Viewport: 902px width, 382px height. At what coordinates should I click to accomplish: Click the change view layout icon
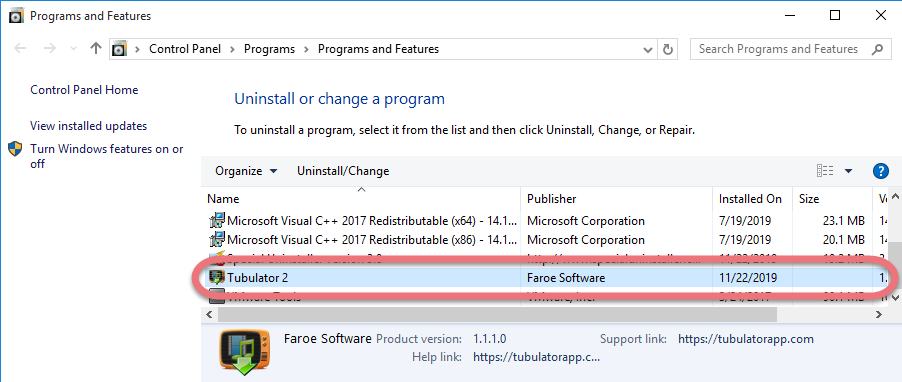click(825, 171)
